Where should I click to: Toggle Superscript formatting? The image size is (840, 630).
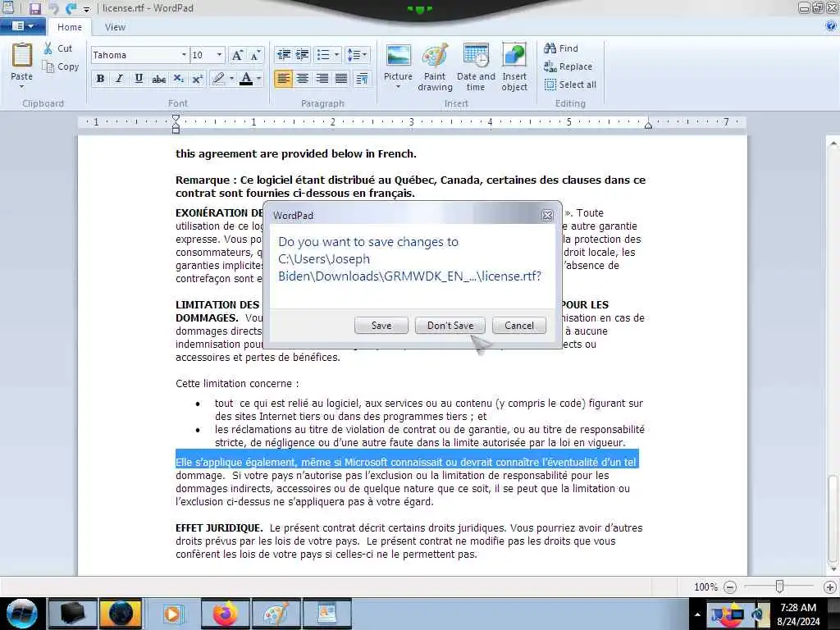coord(197,79)
